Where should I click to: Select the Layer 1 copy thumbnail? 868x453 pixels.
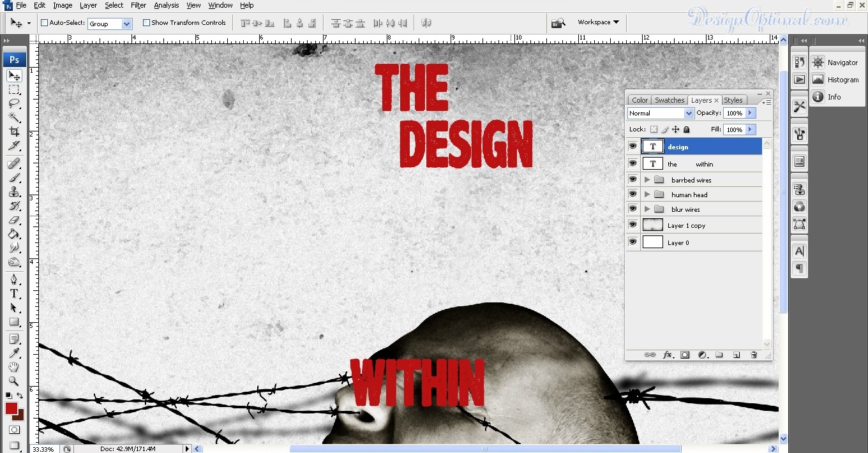coord(653,225)
